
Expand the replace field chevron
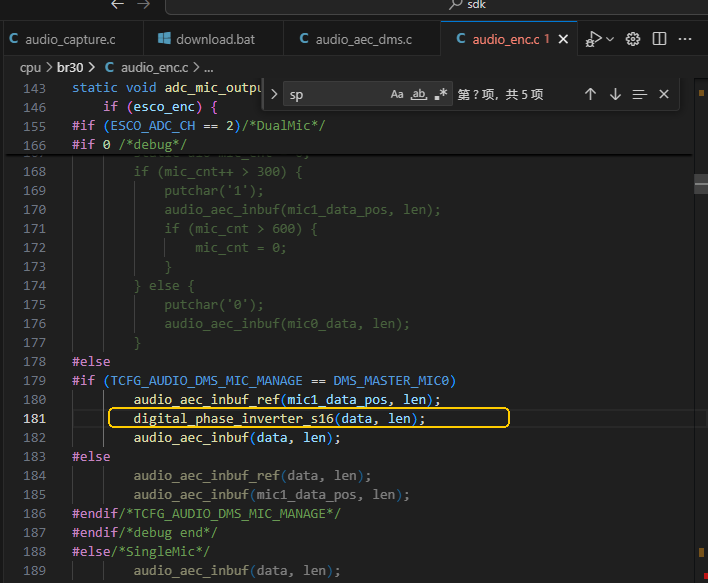(274, 94)
